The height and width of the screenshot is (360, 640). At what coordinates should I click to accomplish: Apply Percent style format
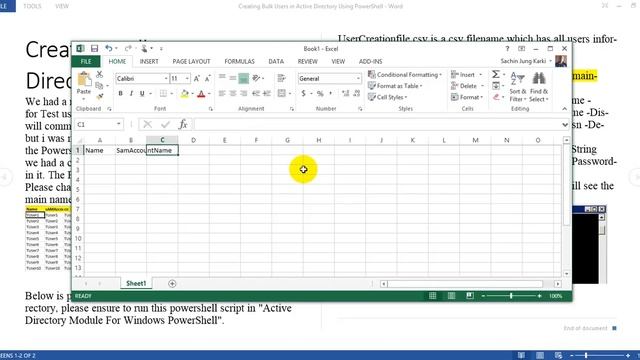(x=320, y=93)
